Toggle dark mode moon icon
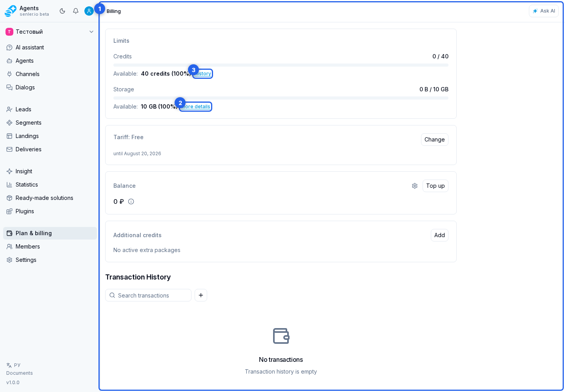 62,11
